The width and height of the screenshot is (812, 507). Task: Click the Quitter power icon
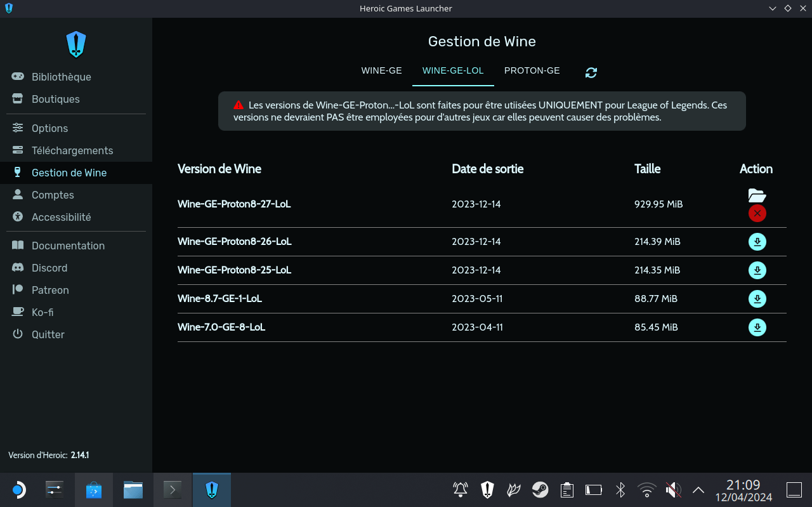click(18, 334)
